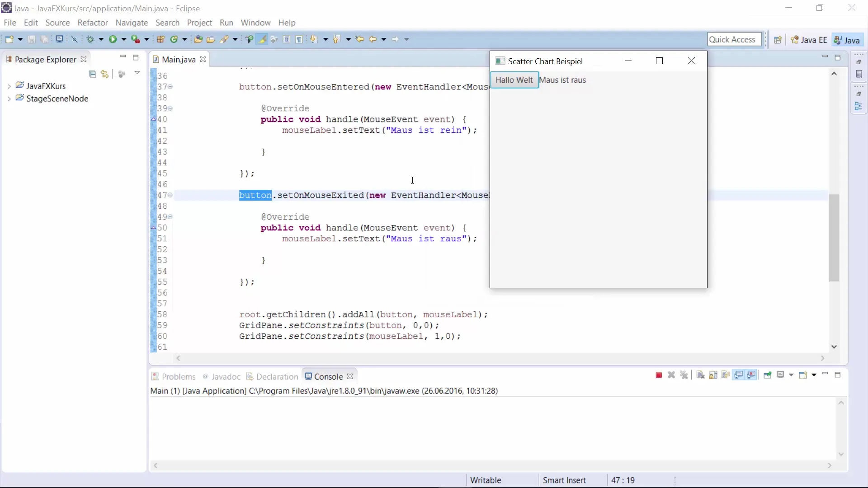Click the editor scroll down arrow

834,347
